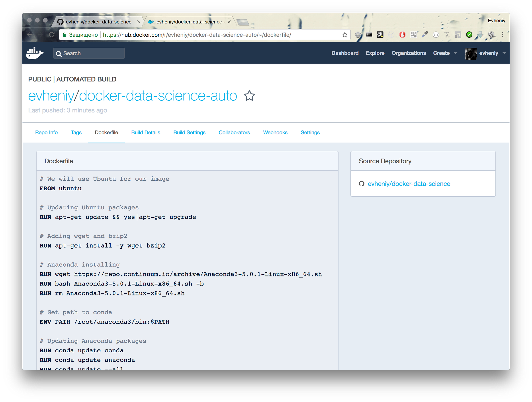Click the green checkmark extension icon
Image resolution: width=532 pixels, height=402 pixels.
pos(469,35)
